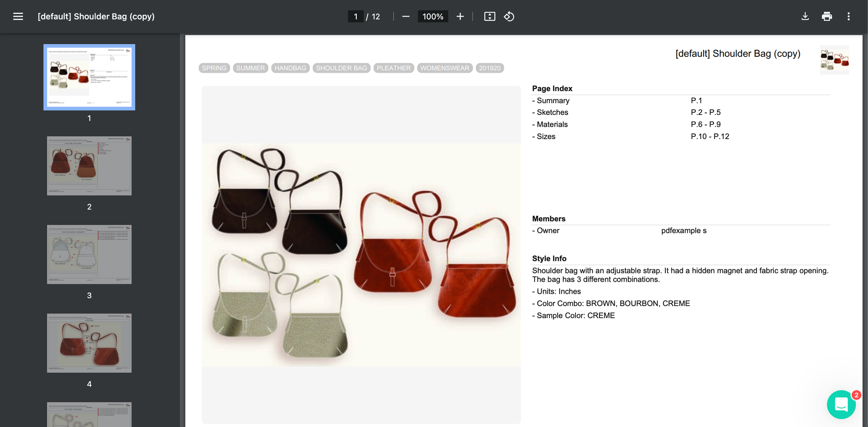868x427 pixels.
Task: Click the 'P.6 - P.9' page range
Action: click(x=706, y=124)
